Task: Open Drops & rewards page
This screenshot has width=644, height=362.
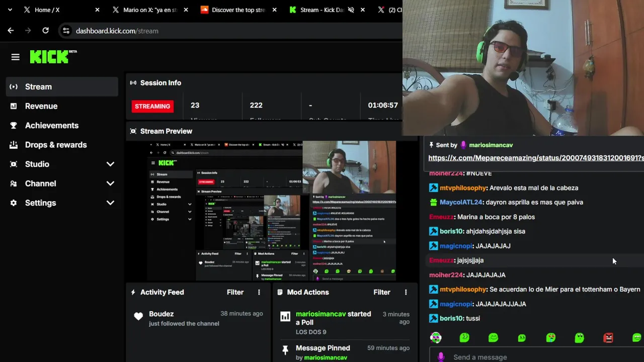Action: point(62,145)
